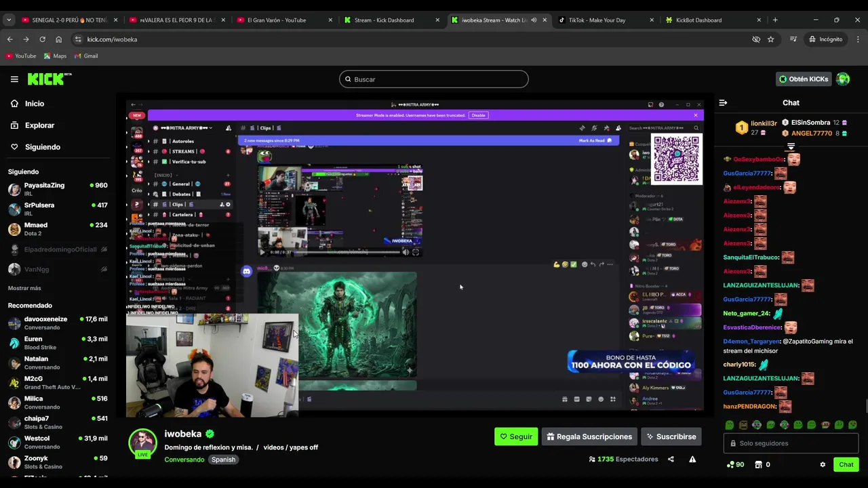This screenshot has width=868, height=488.
Task: Go back in browser history
Action: coord(9,39)
